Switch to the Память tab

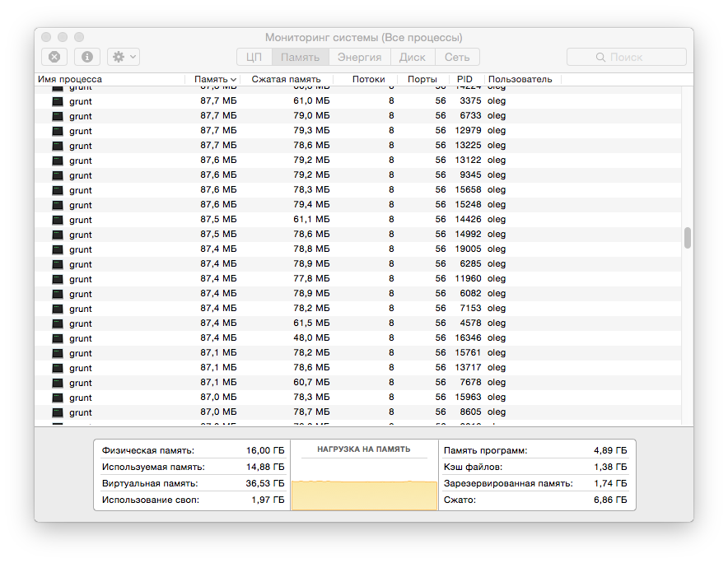click(x=300, y=57)
